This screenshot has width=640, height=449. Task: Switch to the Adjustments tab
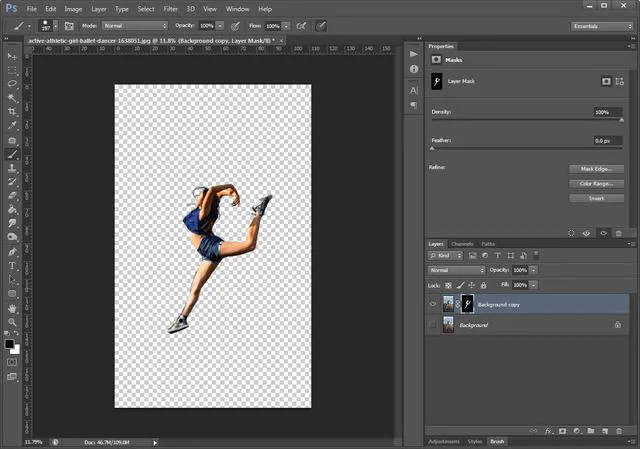point(444,442)
